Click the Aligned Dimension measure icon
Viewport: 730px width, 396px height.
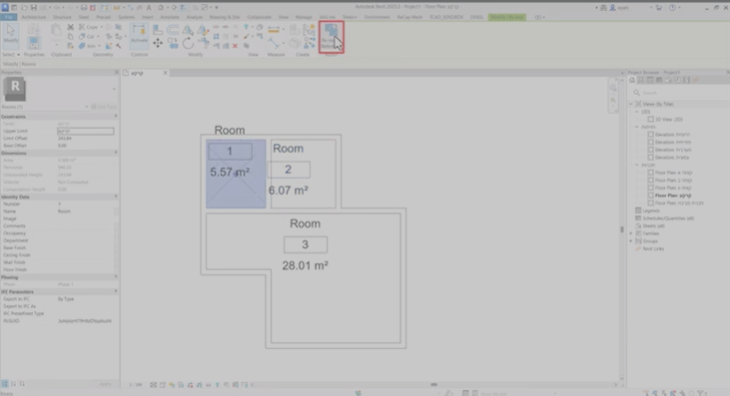click(274, 30)
